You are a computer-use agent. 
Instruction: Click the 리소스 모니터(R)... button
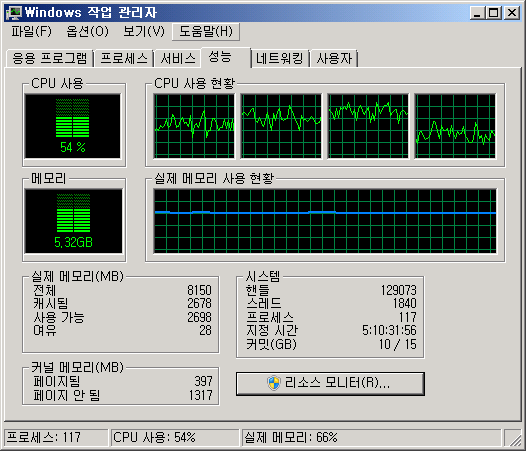pyautogui.click(x=330, y=383)
